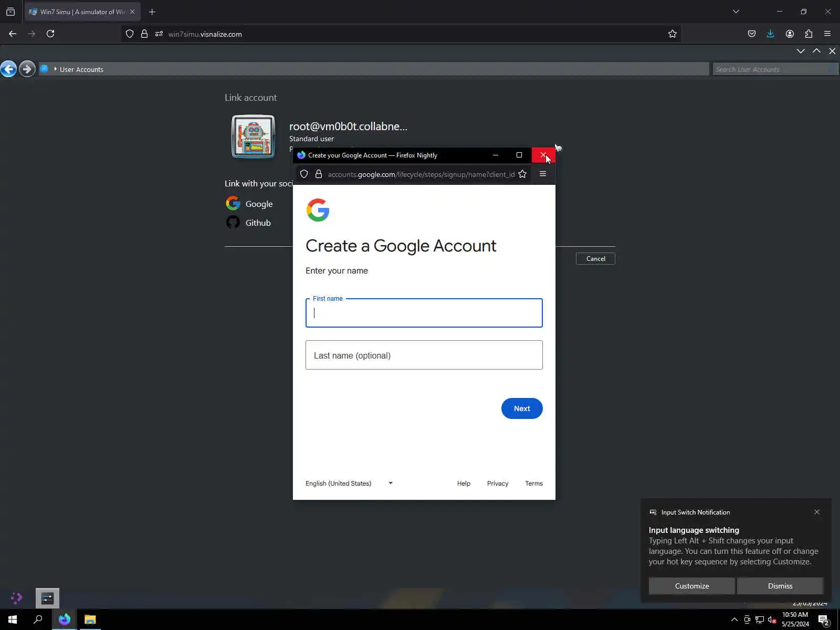840x630 pixels.
Task: Bookmark the Google signup page
Action: tap(522, 174)
